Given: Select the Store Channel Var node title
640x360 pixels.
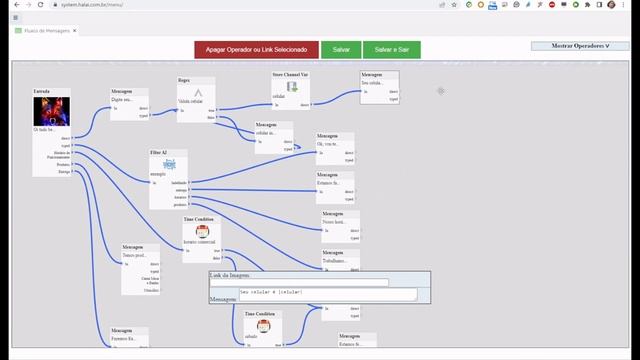Looking at the screenshot, I should (290, 75).
